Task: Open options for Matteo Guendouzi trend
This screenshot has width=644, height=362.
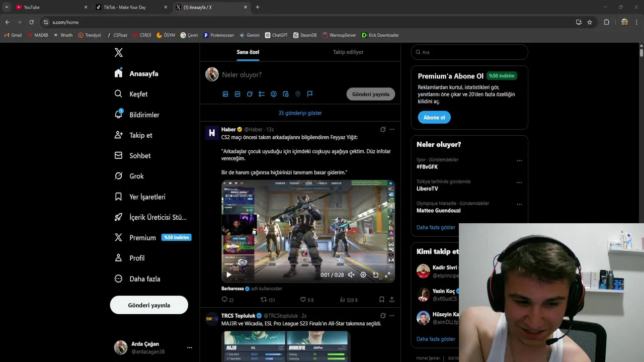Action: point(519,204)
